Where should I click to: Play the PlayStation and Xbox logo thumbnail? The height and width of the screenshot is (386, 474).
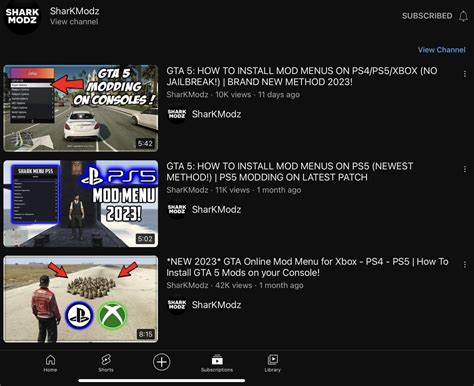click(x=81, y=299)
